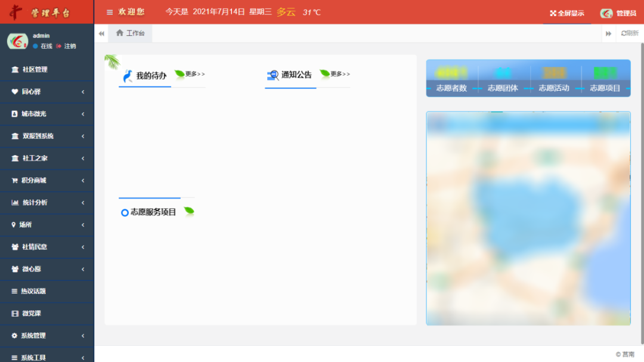Toggle the hamburger sidebar menu icon

click(x=110, y=13)
